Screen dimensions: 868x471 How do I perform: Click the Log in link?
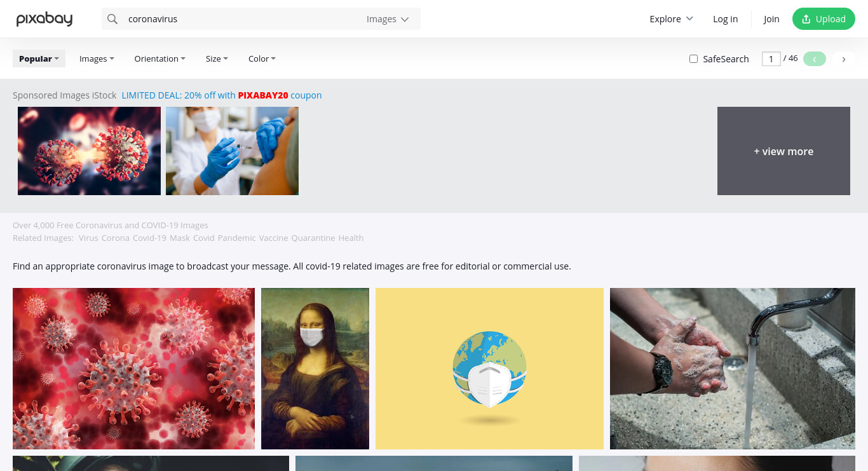click(x=725, y=19)
